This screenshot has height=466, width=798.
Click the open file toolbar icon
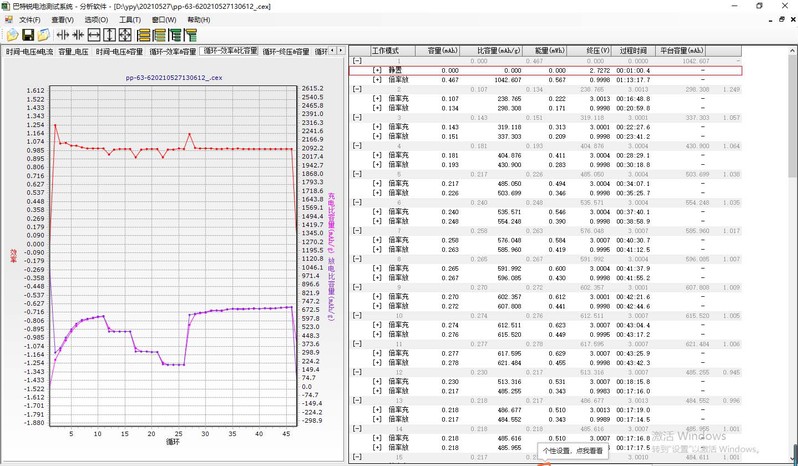click(x=11, y=35)
